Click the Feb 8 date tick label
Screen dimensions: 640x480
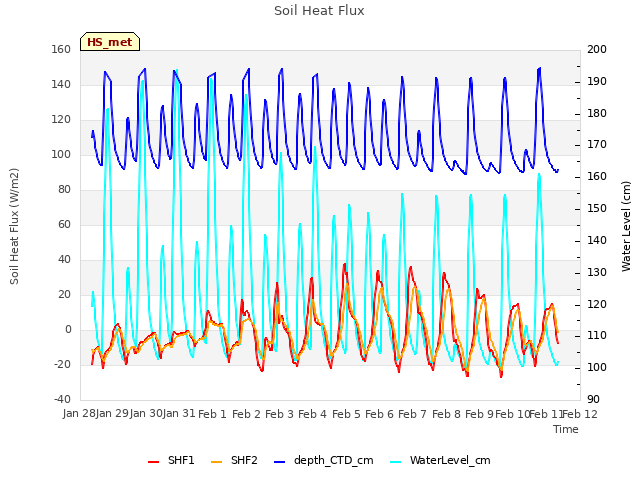click(446, 414)
